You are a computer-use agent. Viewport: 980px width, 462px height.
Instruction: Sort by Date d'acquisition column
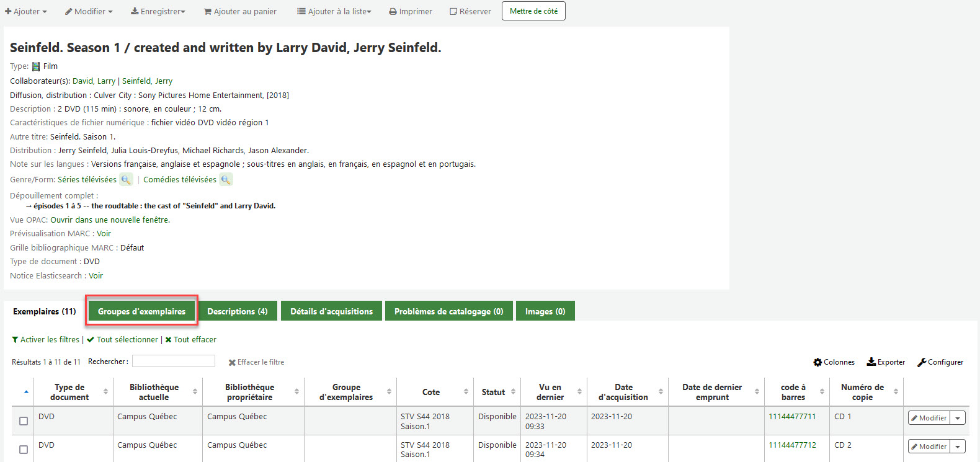tap(628, 392)
